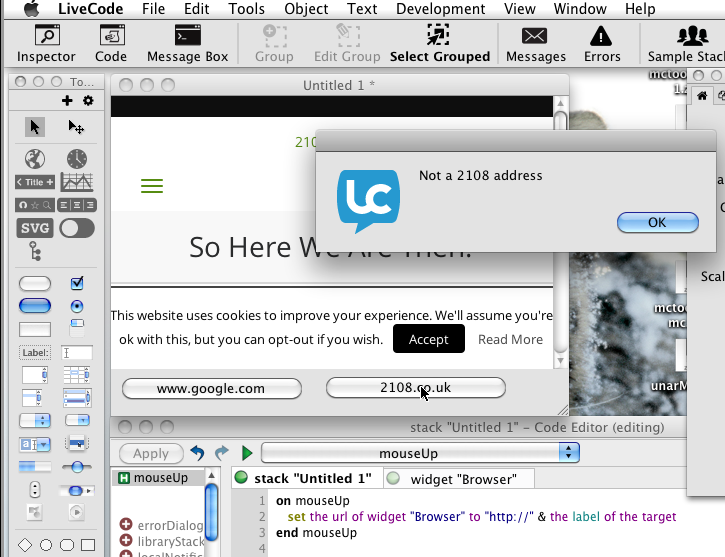This screenshot has width=725, height=557.
Task: Select the Run (browse) pointer tool
Action: [35, 127]
